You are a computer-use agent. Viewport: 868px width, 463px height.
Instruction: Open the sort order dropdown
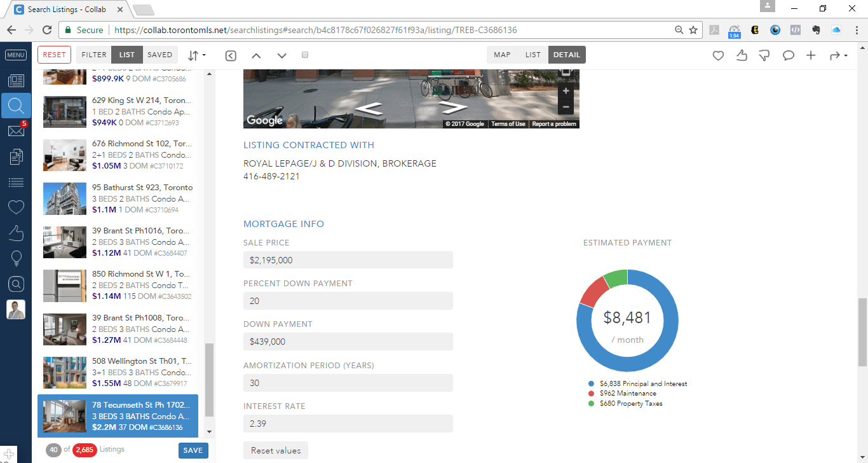click(196, 55)
